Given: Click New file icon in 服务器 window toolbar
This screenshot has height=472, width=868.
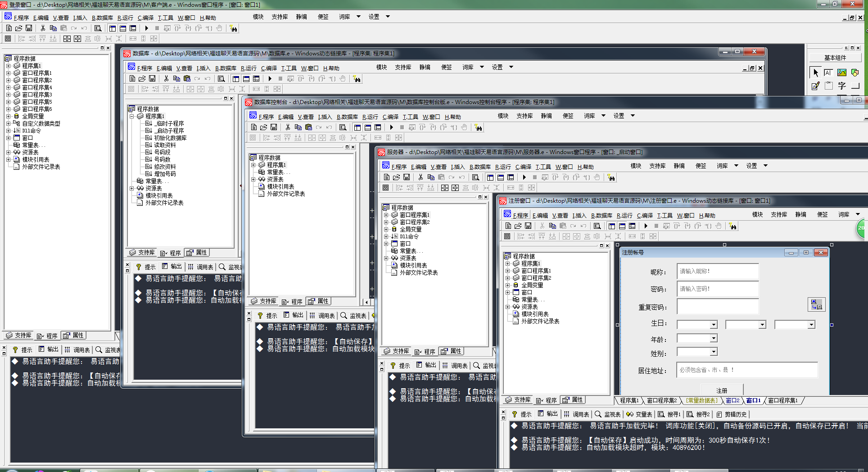Looking at the screenshot, I should pos(387,177).
